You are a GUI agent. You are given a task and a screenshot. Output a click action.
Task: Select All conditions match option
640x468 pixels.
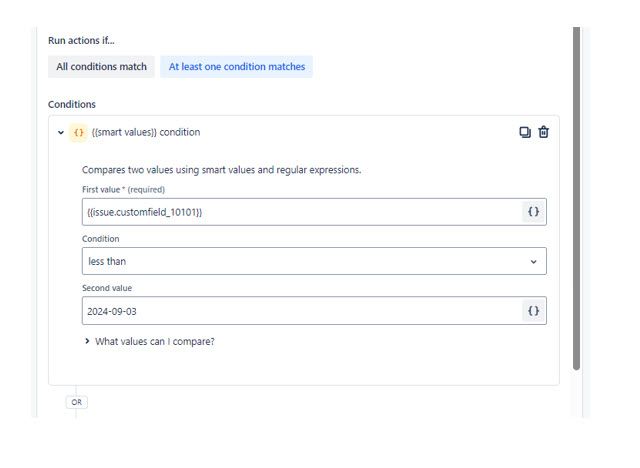tap(101, 67)
